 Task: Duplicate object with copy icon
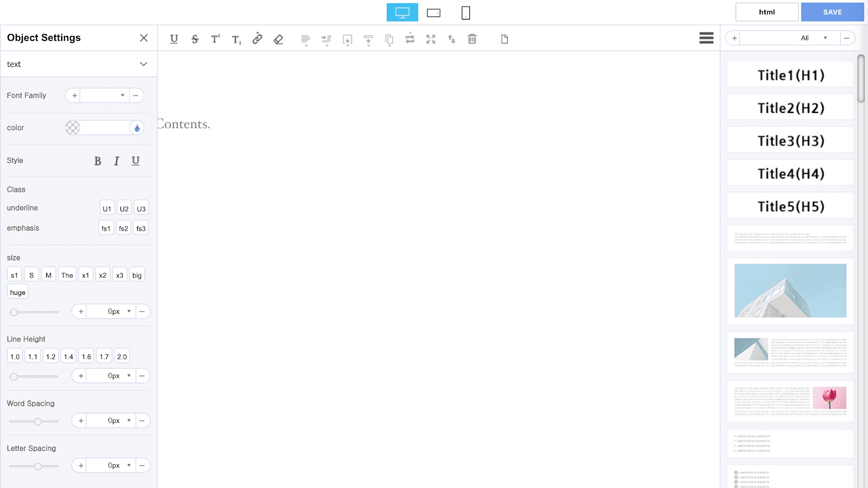point(389,40)
